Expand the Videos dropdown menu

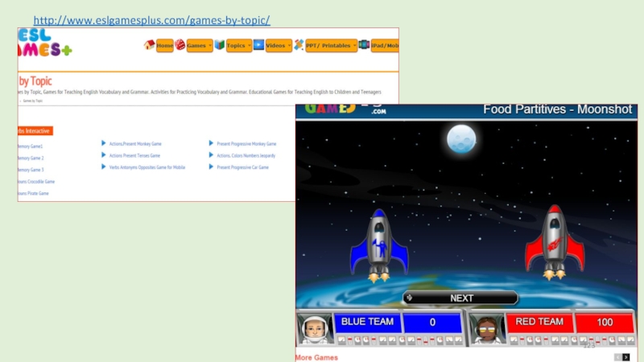(279, 46)
